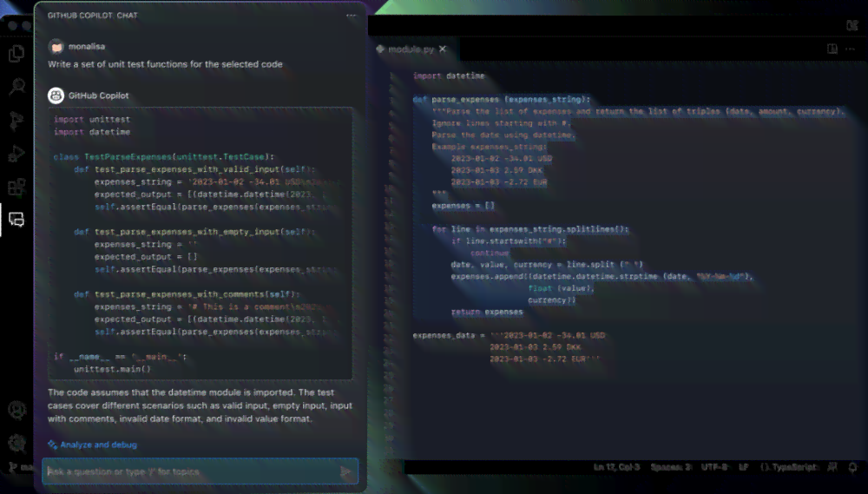
Task: Click the split editor icon
Action: (832, 49)
